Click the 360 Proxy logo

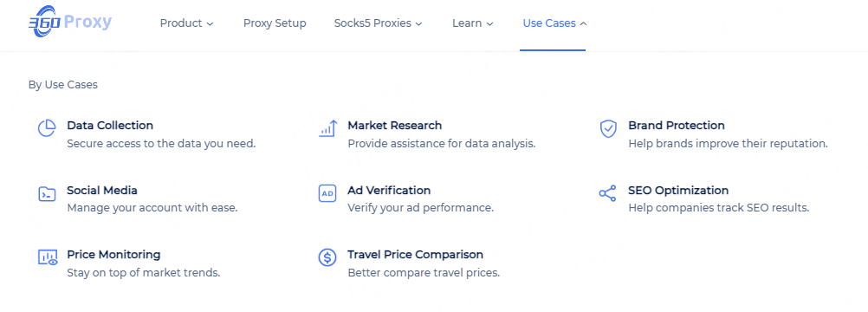point(70,23)
